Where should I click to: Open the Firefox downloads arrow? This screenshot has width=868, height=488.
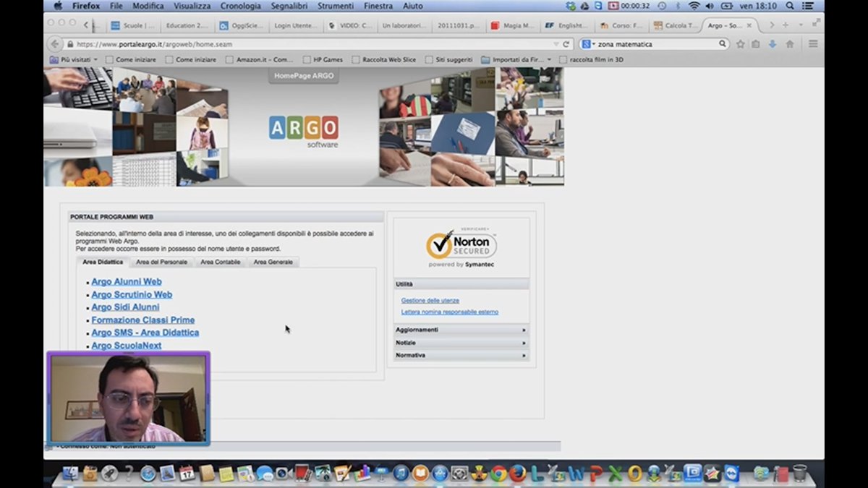tap(773, 44)
